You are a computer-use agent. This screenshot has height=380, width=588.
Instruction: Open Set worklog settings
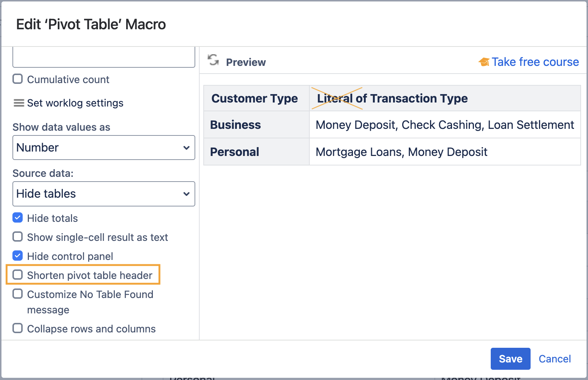point(75,103)
